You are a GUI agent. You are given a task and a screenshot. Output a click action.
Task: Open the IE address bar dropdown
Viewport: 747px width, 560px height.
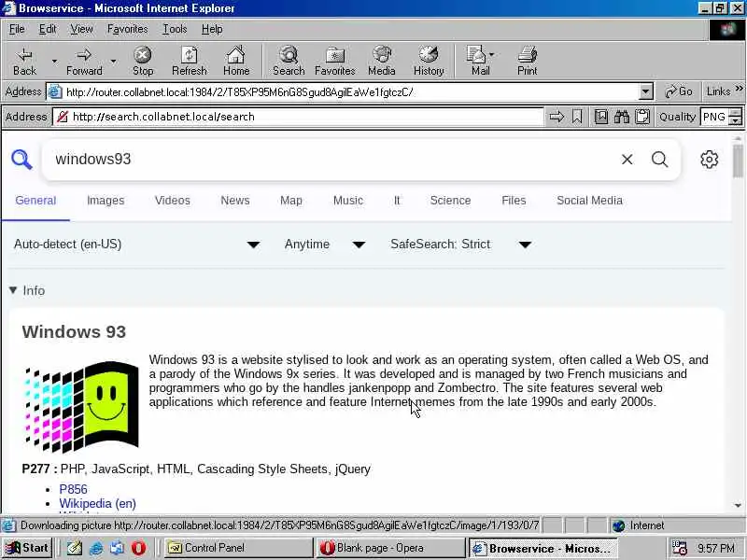(645, 91)
